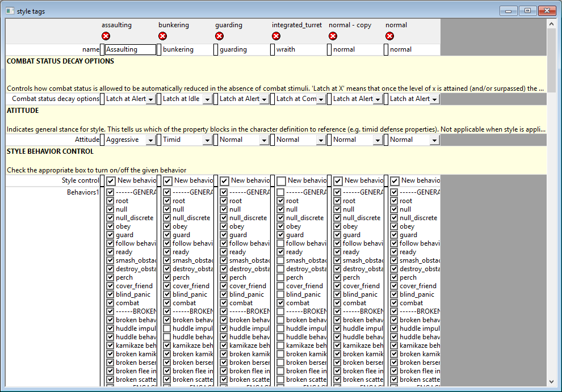Image resolution: width=562 pixels, height=392 pixels.
Task: Toggle guard checkbox in the bunkering column
Action: [167, 235]
